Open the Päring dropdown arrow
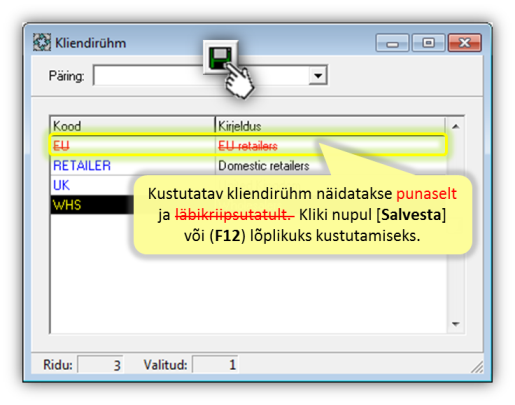Viewport: 515px width, 405px height. point(318,75)
